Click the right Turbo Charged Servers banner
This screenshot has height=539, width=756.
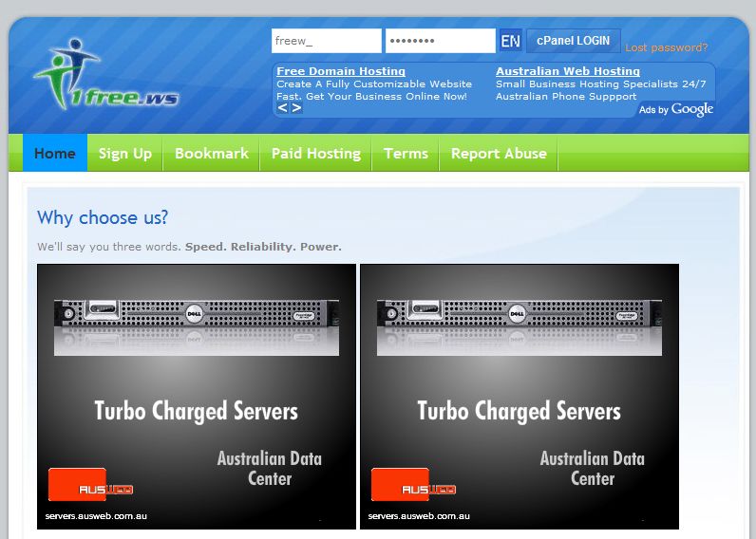tap(520, 396)
